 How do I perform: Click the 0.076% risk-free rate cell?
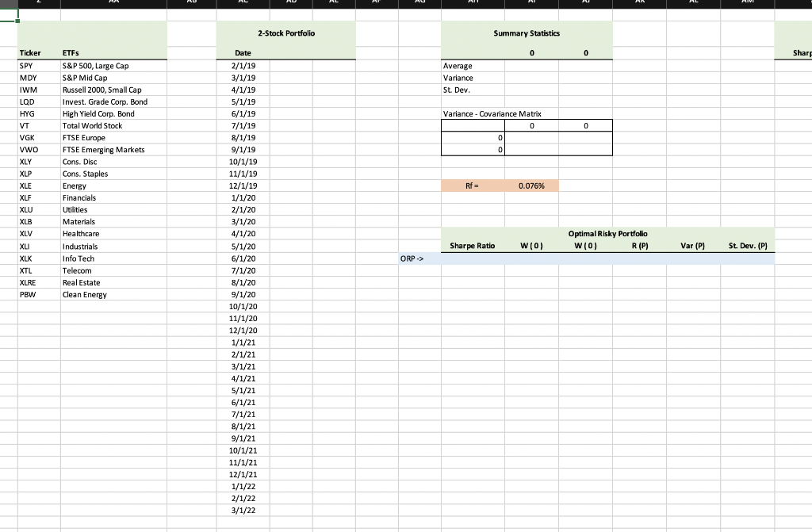coord(531,186)
